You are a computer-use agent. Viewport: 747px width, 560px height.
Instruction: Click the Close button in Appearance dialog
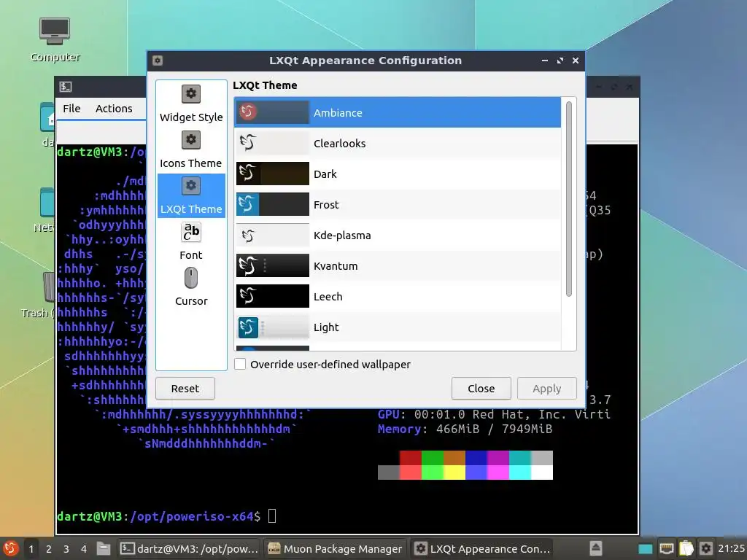click(x=481, y=389)
